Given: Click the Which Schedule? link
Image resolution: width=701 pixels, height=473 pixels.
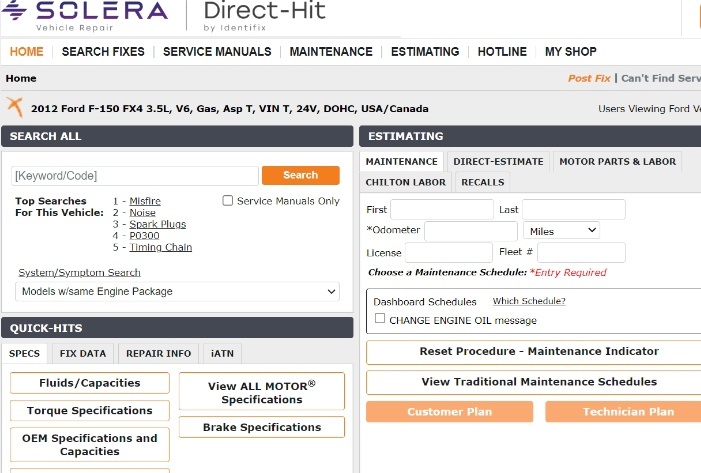Looking at the screenshot, I should point(529,301).
